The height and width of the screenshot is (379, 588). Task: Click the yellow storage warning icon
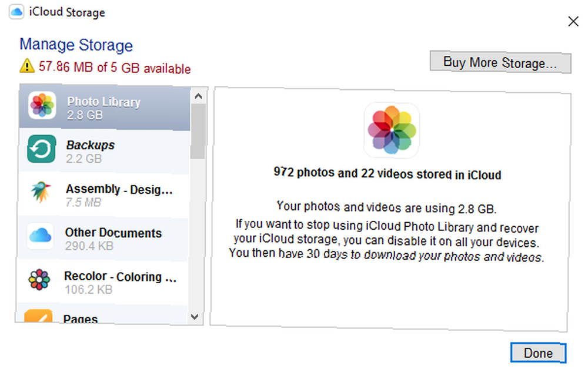click(x=27, y=66)
